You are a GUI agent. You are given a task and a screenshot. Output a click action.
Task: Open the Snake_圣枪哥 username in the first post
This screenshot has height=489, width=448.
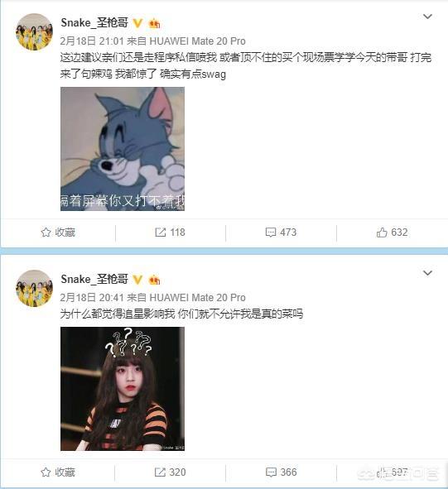[94, 23]
